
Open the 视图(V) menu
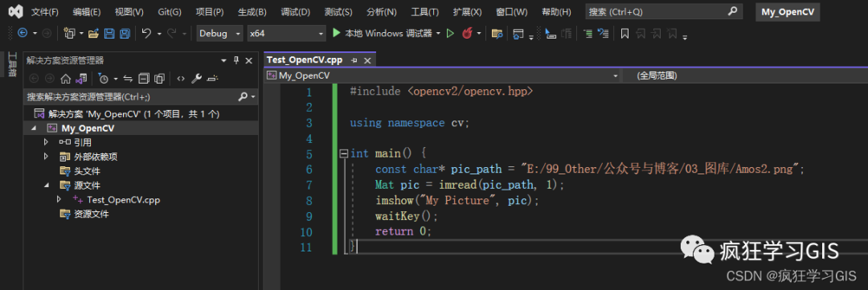(x=129, y=11)
